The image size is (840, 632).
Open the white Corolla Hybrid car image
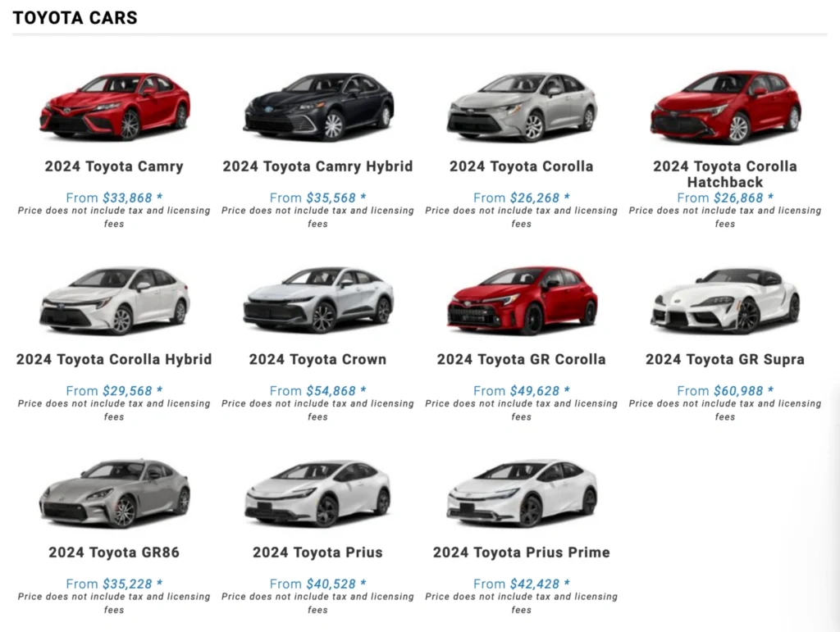click(114, 300)
